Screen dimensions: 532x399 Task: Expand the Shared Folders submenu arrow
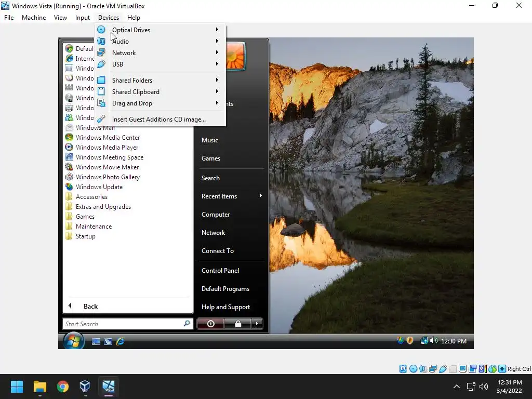pyautogui.click(x=217, y=80)
